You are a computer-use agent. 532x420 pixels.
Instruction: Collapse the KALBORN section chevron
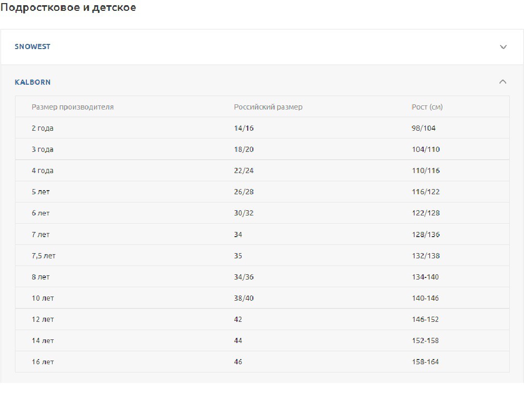coord(503,82)
